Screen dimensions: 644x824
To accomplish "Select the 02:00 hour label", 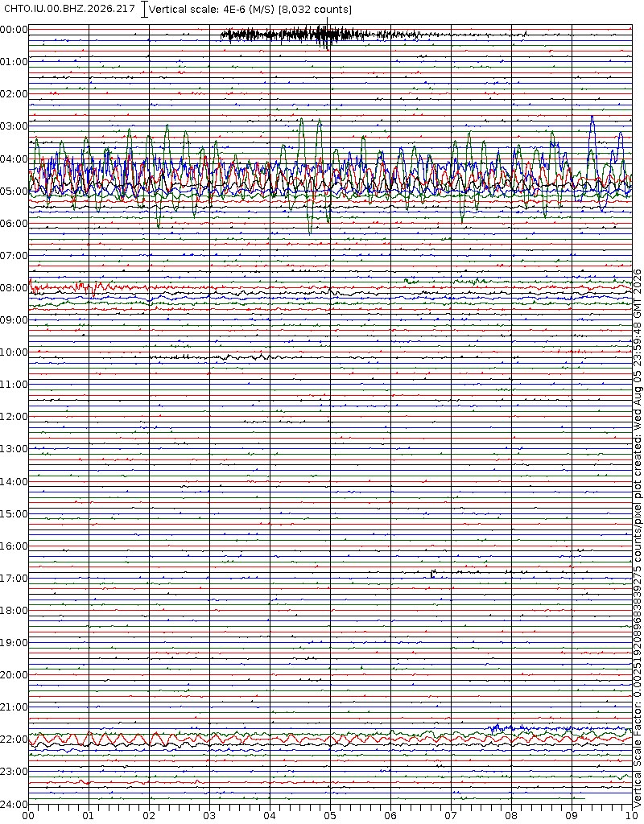I will tap(14, 93).
